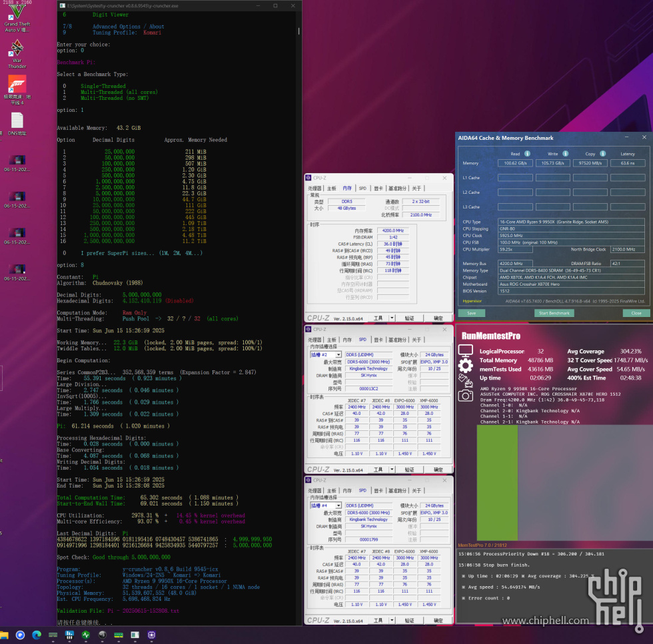Click the CPU Type 16-Core AMD Ryzen field
The width and height of the screenshot is (653, 644).
click(571, 222)
